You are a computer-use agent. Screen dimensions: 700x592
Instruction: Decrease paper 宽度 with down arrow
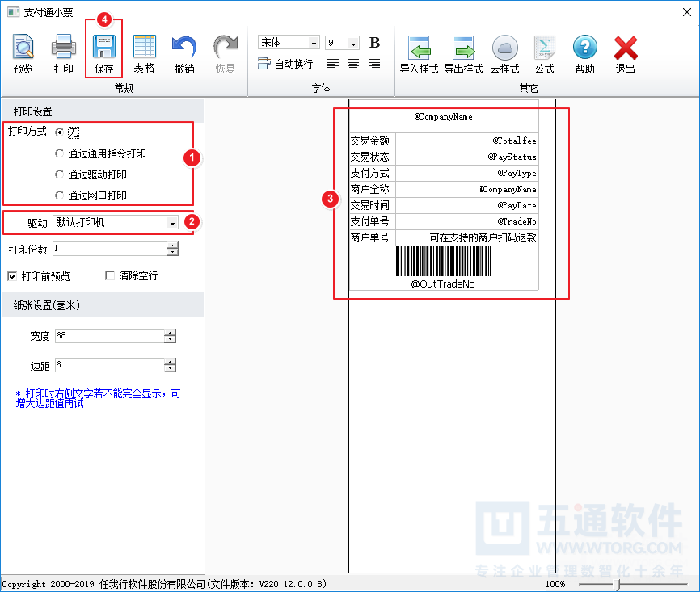point(170,339)
